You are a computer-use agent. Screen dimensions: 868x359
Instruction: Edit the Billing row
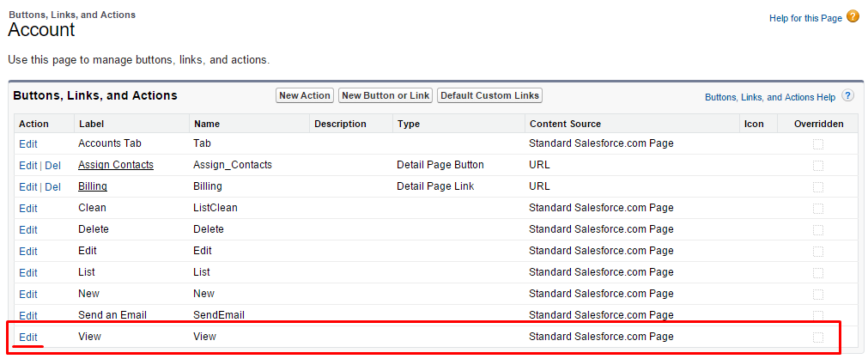click(27, 186)
